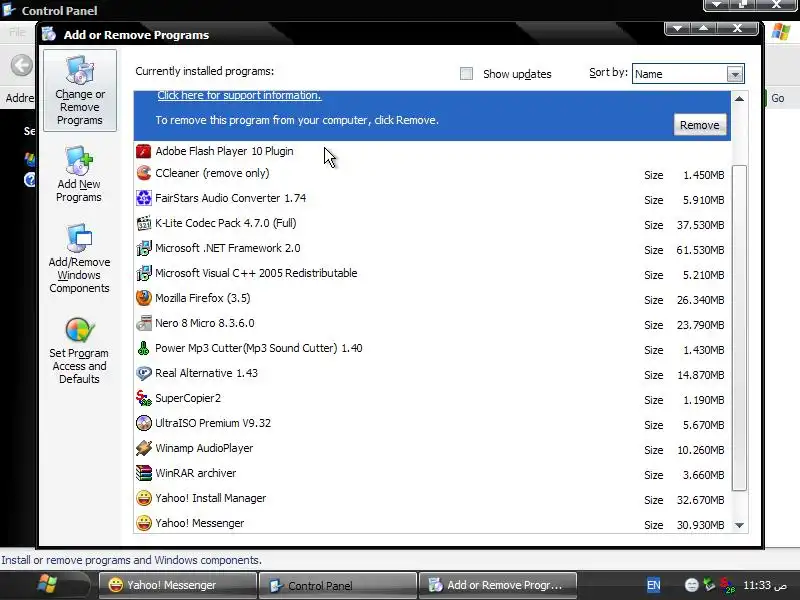This screenshot has height=600, width=800.
Task: Click Power Mp3 Cutter icon
Action: (143, 348)
